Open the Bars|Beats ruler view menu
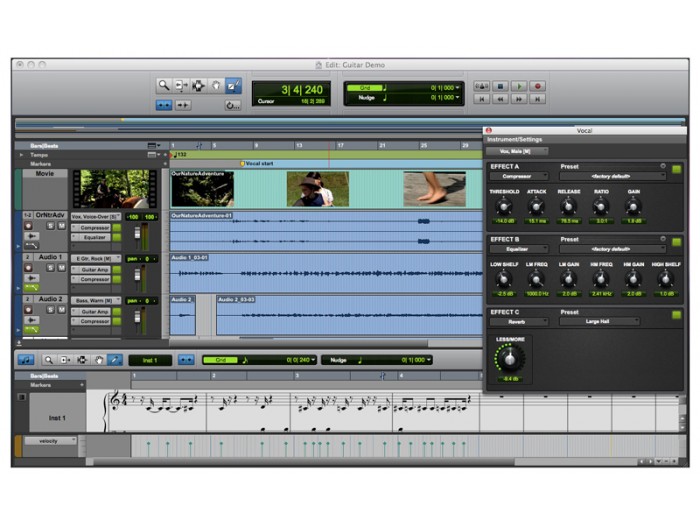The image size is (700, 525). pos(154,146)
